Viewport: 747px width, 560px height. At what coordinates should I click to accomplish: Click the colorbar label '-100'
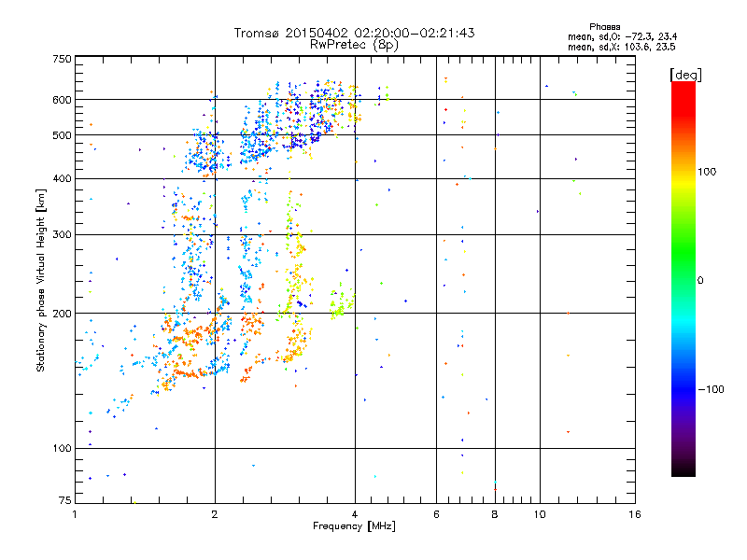(711, 389)
